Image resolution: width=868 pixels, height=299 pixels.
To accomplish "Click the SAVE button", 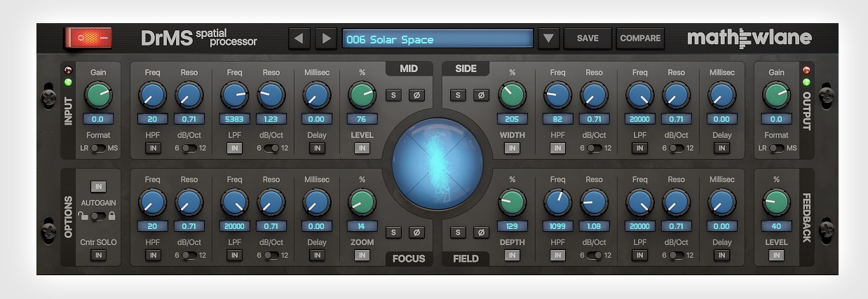I will (x=588, y=39).
